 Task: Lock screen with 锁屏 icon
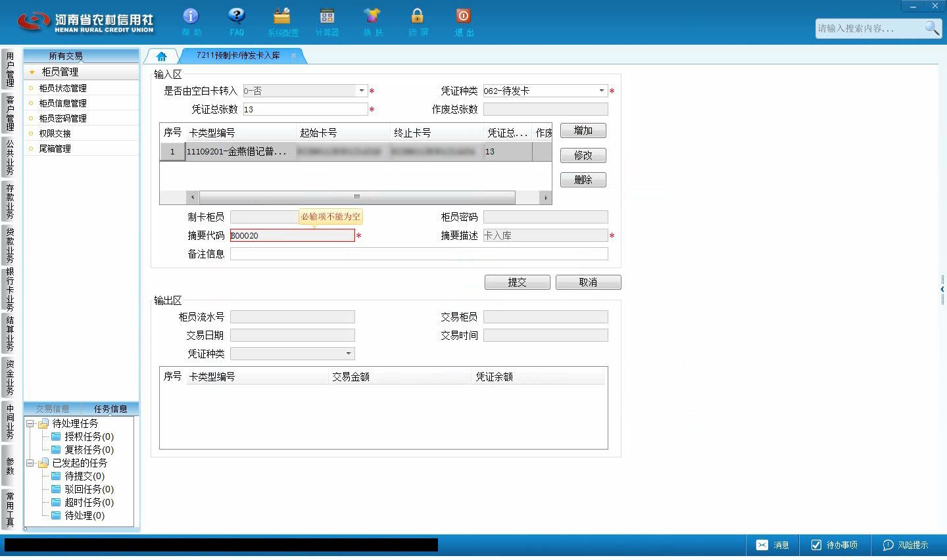click(418, 22)
